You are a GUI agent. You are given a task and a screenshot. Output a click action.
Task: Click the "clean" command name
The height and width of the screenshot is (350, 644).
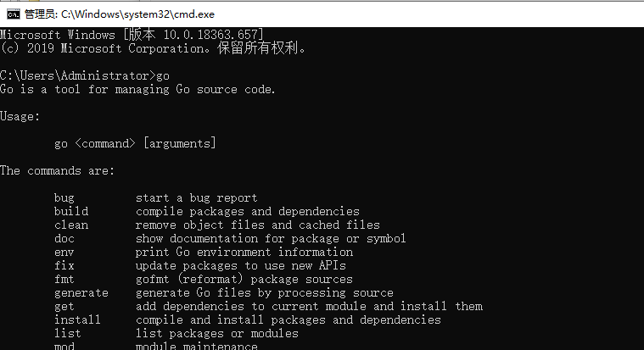71,225
